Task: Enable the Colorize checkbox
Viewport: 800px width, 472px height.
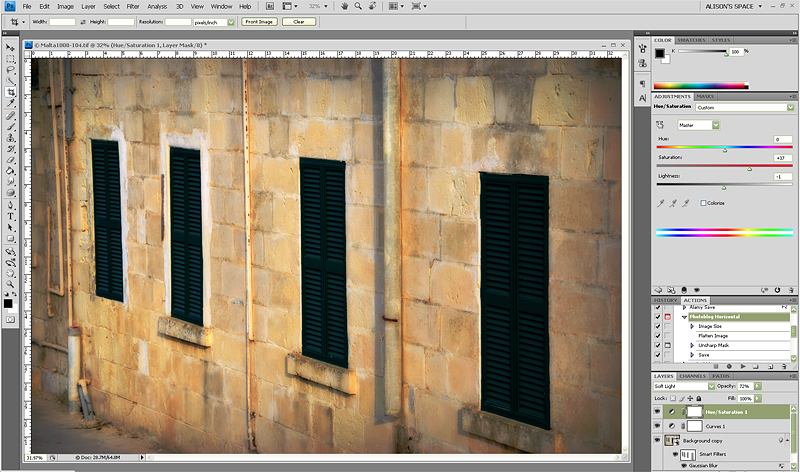Action: (x=704, y=203)
